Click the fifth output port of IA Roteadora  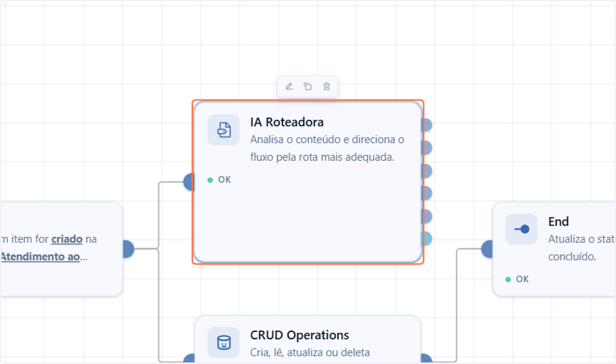tap(427, 216)
